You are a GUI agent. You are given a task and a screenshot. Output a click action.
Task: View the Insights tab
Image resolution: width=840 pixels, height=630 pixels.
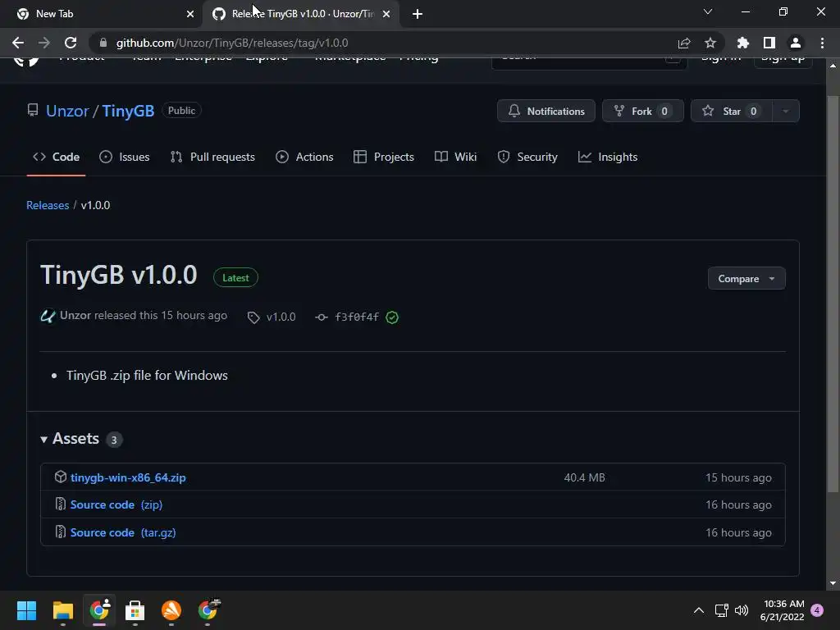pyautogui.click(x=608, y=157)
